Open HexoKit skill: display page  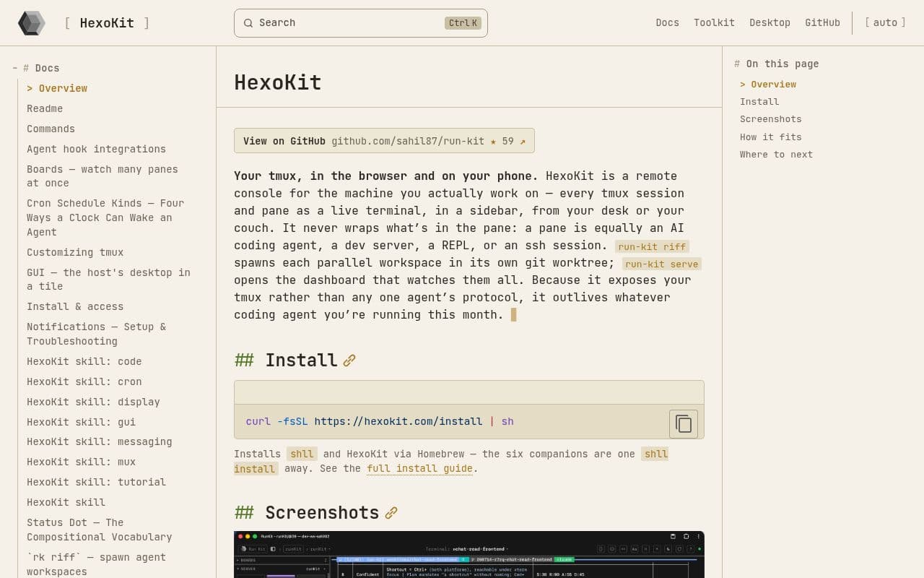[x=93, y=402]
